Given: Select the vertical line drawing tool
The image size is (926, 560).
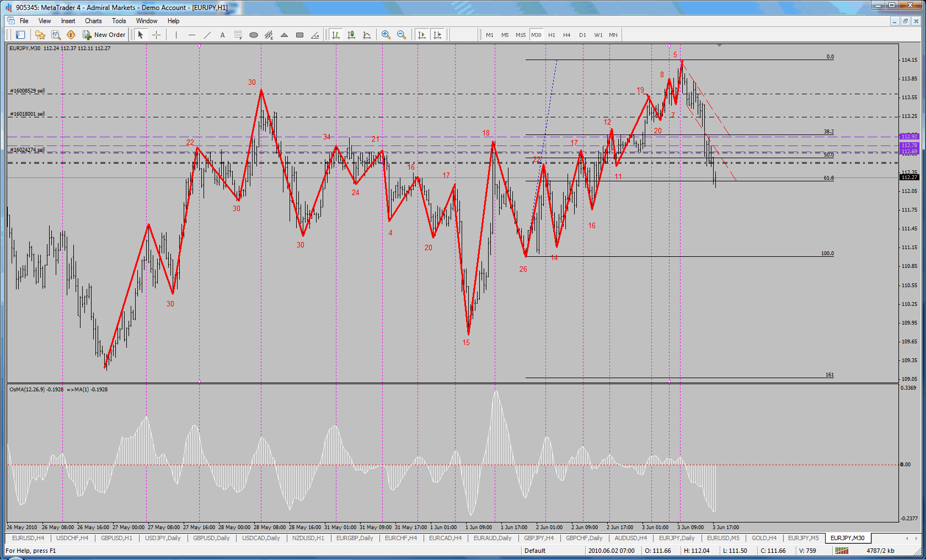Looking at the screenshot, I should click(176, 35).
